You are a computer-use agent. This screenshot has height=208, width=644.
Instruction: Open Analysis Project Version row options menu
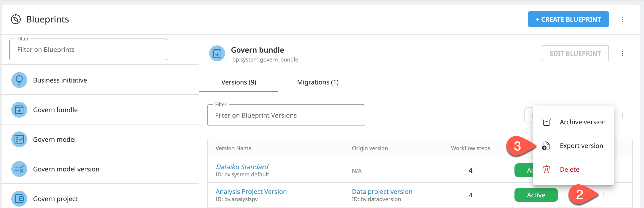click(604, 195)
